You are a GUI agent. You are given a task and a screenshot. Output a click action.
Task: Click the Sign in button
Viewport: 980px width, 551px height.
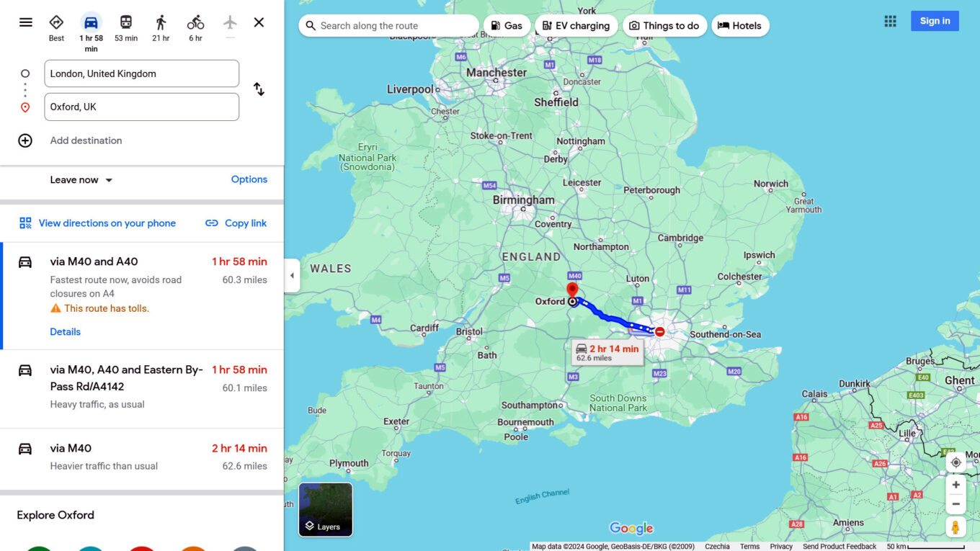tap(935, 21)
